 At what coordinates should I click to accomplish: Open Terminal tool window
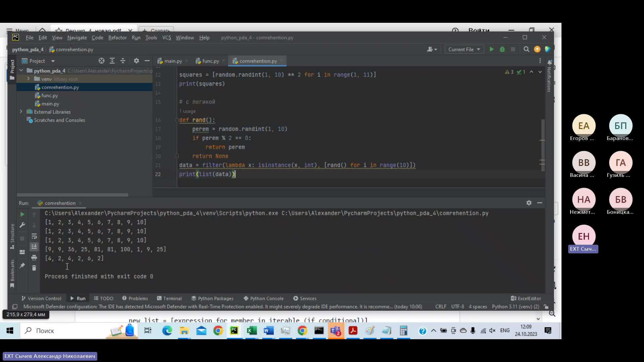click(x=169, y=298)
